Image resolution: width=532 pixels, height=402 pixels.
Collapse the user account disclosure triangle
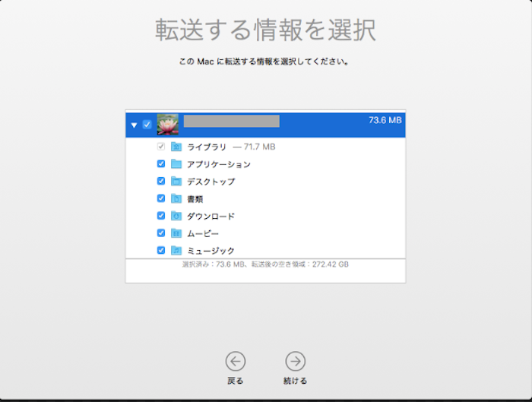click(135, 125)
